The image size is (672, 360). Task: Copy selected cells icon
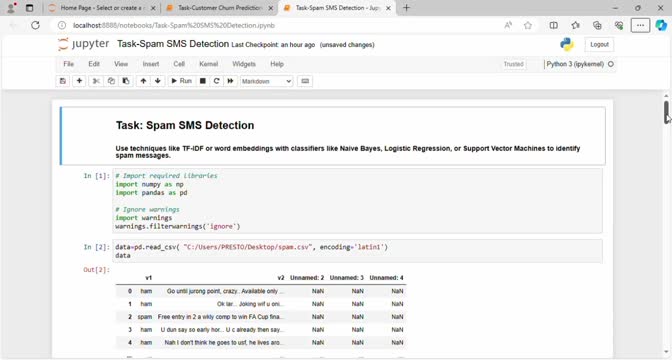(x=111, y=81)
